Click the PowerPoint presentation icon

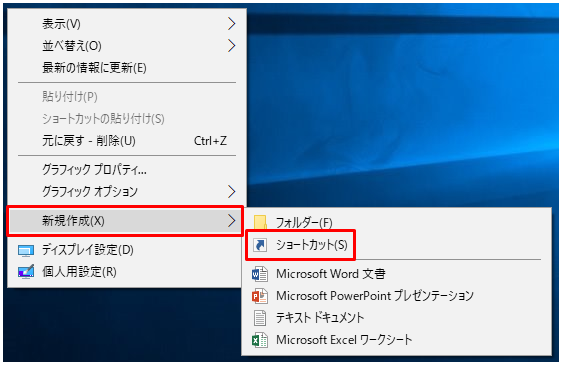[x=260, y=296]
